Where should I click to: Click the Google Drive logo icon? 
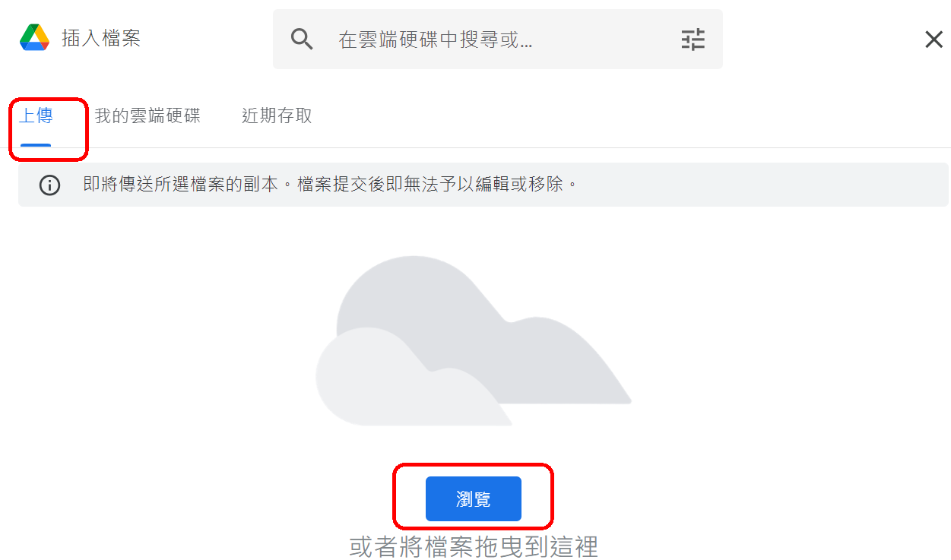tap(34, 38)
